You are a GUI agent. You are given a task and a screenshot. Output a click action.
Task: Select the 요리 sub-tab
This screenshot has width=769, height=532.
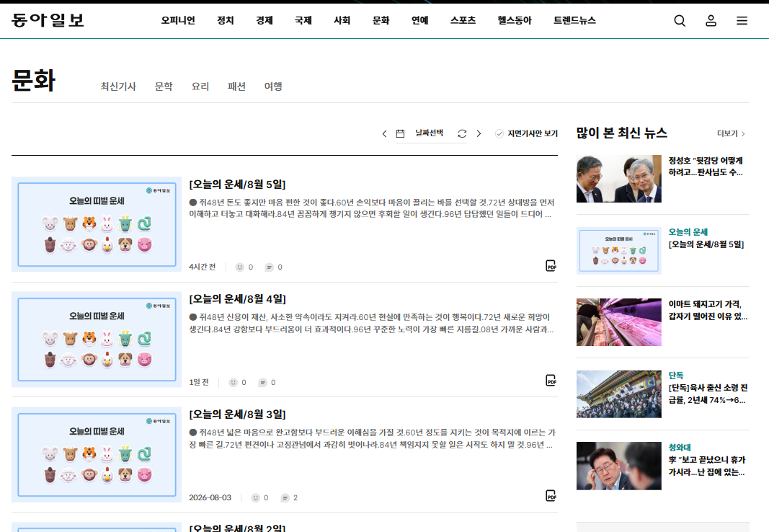point(200,87)
